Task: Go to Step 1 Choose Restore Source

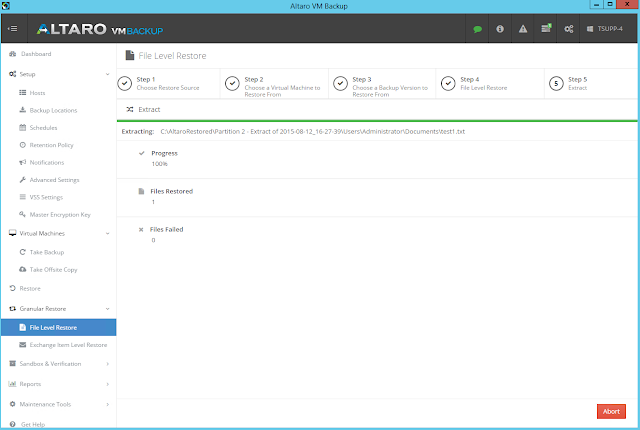Action: [168, 84]
